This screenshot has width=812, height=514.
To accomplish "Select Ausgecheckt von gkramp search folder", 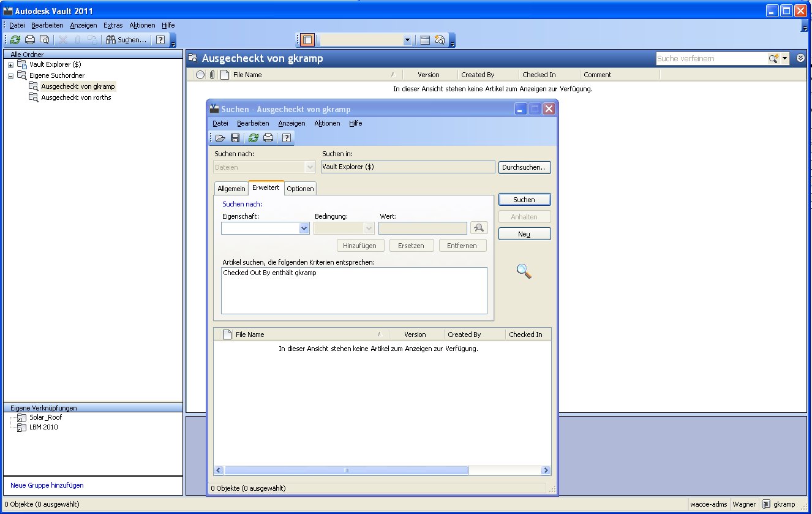I will [78, 86].
